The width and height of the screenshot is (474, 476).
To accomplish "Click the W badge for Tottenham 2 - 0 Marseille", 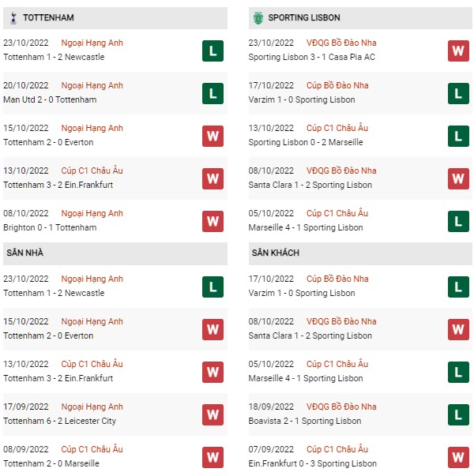I will [x=213, y=457].
